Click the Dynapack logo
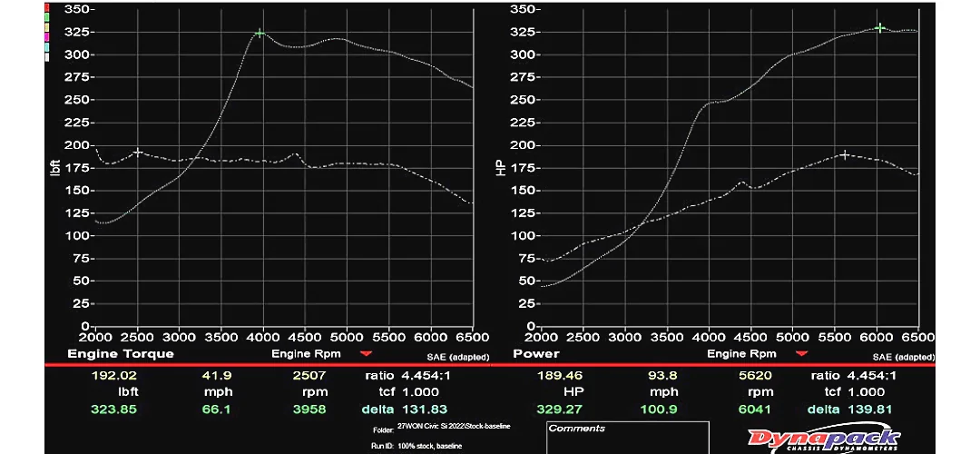The height and width of the screenshot is (454, 980). [x=824, y=440]
